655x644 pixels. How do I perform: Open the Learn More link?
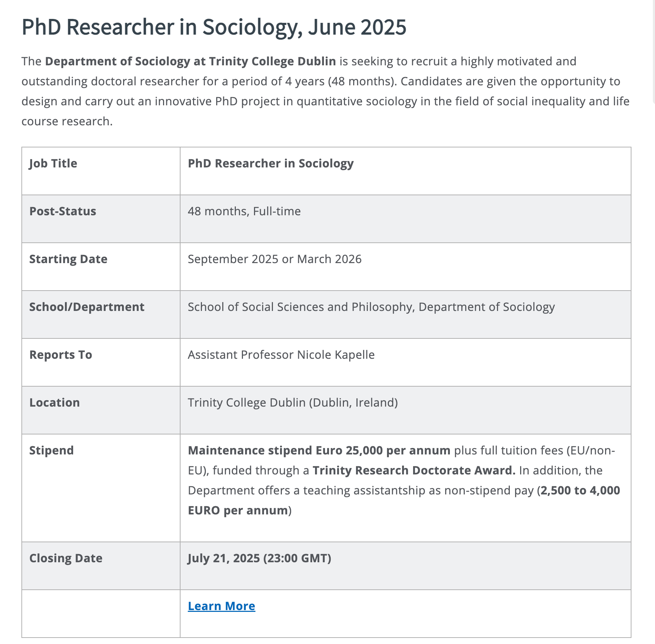pos(221,606)
